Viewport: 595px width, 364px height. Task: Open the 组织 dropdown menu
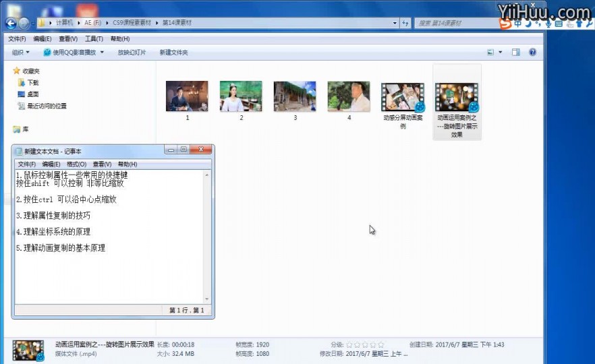coord(20,53)
